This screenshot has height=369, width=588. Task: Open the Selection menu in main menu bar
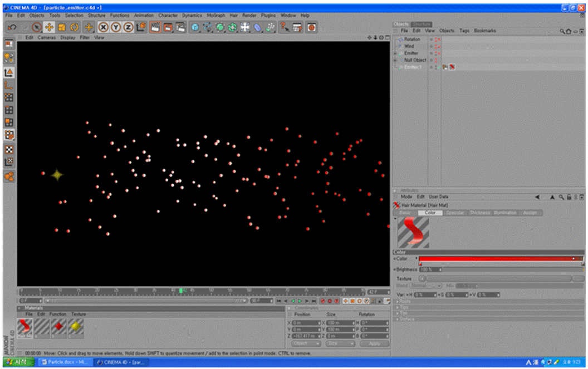pos(74,16)
